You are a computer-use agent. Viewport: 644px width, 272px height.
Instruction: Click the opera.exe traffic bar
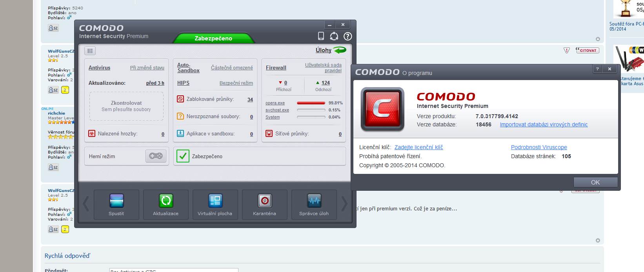point(311,103)
